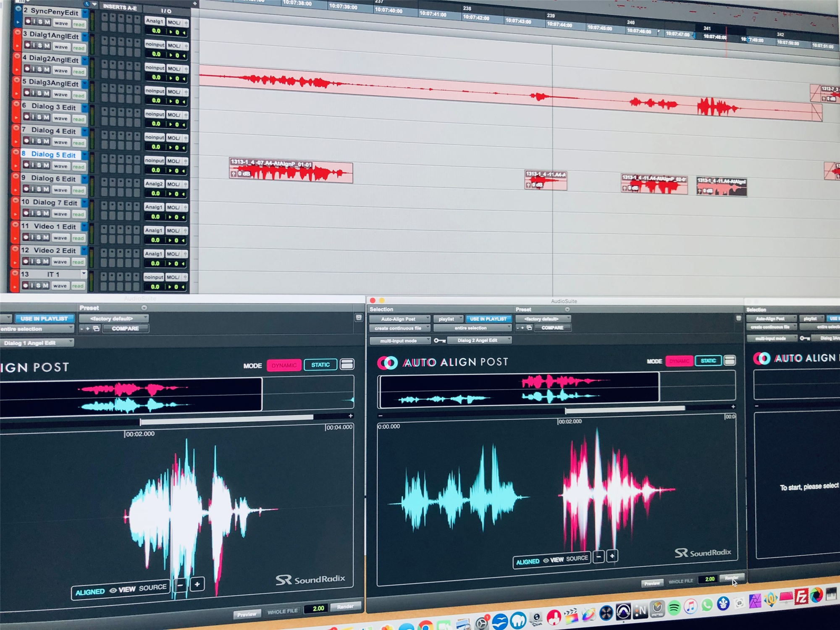Click COMPARE in Dialog 2 Angel Edit window
This screenshot has height=630, width=840.
552,328
